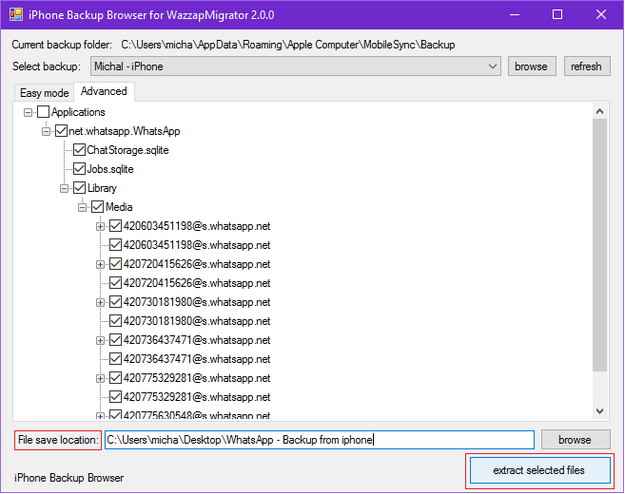Click the iPhone Backup Browser app icon in title bar
Viewport: 625px width, 494px height.
click(16, 15)
